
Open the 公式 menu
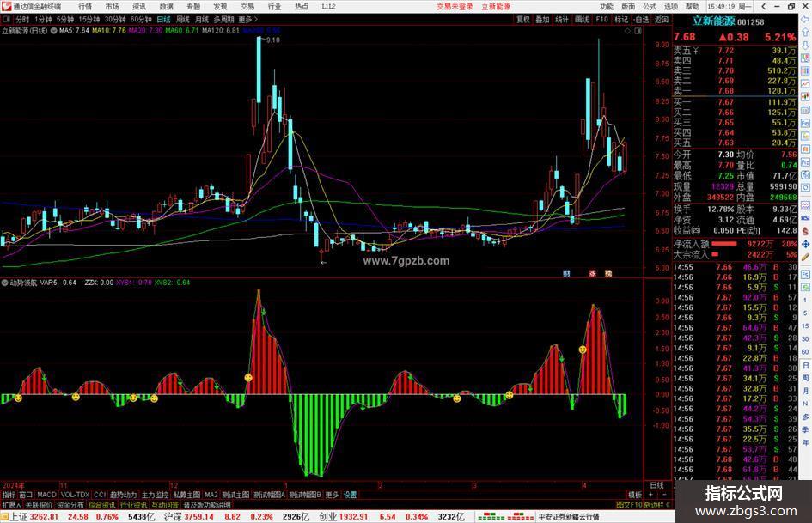(650, 6)
